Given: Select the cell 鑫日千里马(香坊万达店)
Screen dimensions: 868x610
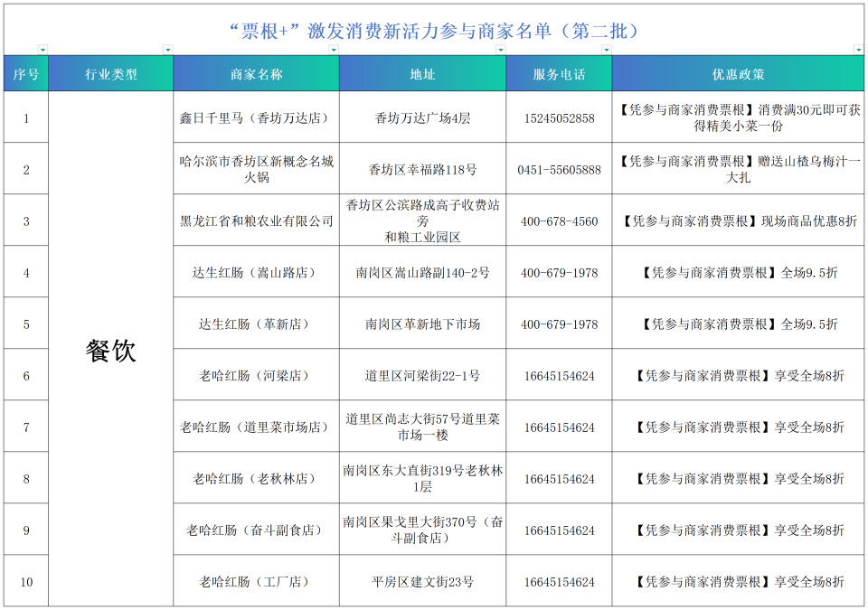Looking at the screenshot, I should pyautogui.click(x=256, y=117).
